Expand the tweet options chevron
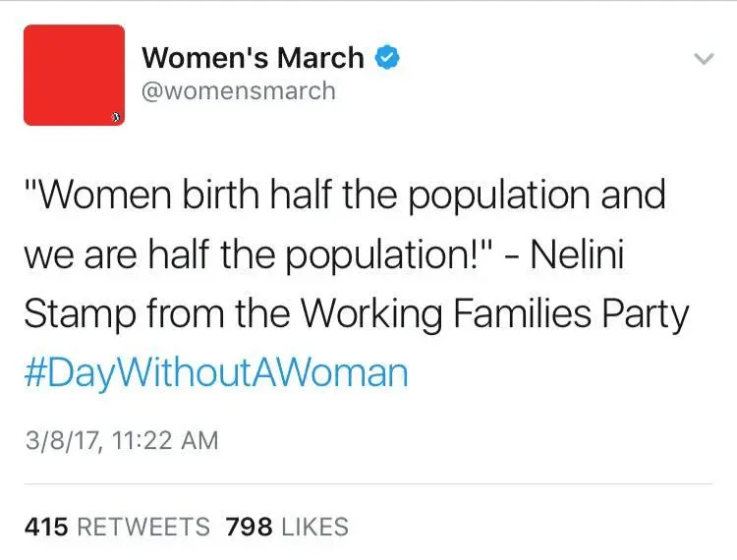Viewport: 737px width, 560px height. [x=703, y=60]
